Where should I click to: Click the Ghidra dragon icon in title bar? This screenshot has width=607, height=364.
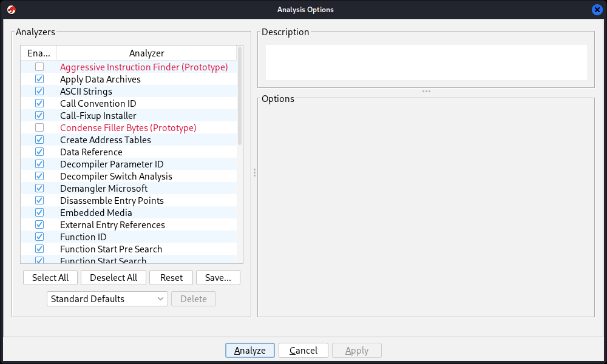click(x=11, y=10)
